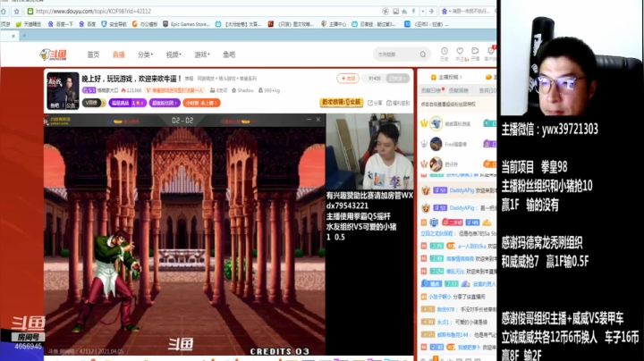Click the browser home icon
644x361 pixels.
[x=4, y=12]
